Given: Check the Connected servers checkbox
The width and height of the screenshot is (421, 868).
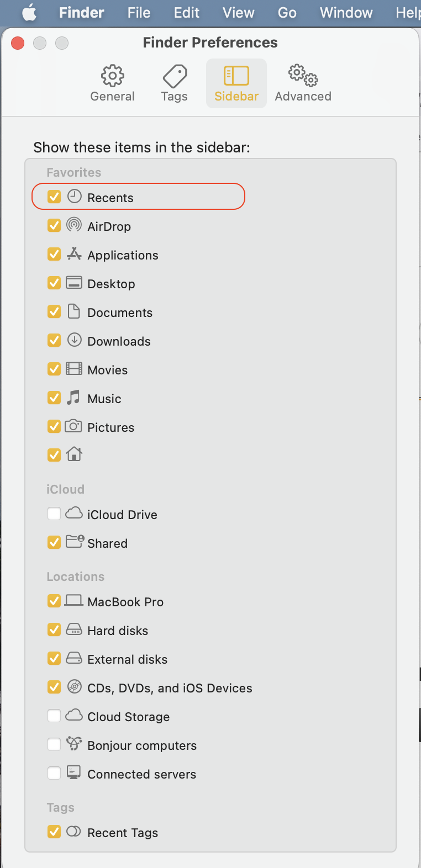Looking at the screenshot, I should [x=54, y=773].
